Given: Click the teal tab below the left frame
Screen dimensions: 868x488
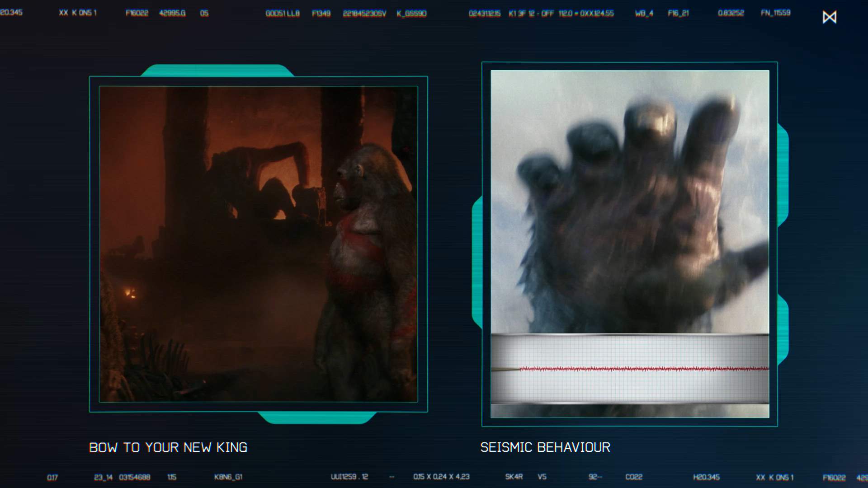Looking at the screenshot, I should pyautogui.click(x=316, y=418).
